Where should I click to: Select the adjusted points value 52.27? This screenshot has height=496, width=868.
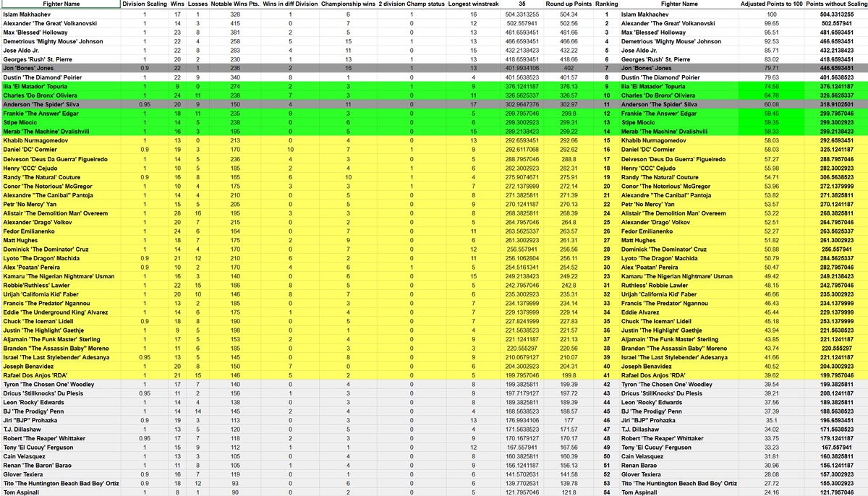tap(770, 231)
